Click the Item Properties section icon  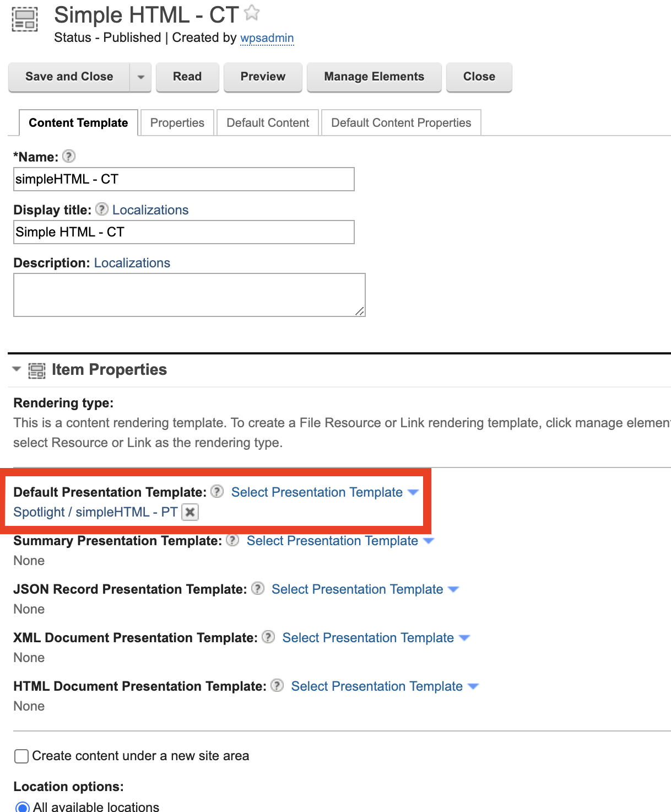(36, 370)
